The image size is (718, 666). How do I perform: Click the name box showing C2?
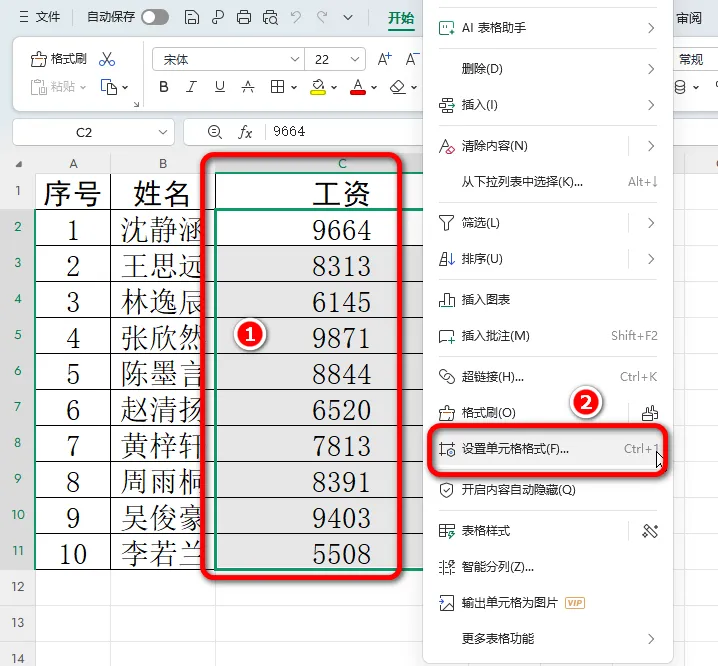(93, 132)
